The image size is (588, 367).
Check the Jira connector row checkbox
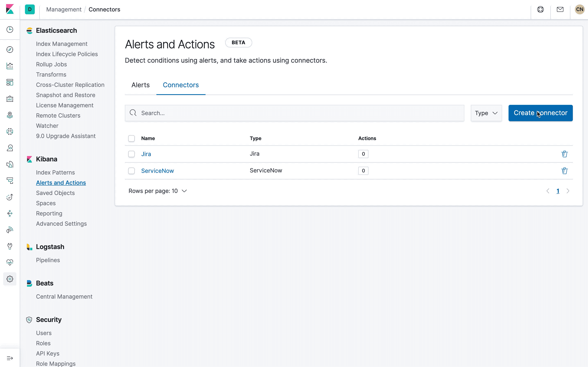point(131,154)
